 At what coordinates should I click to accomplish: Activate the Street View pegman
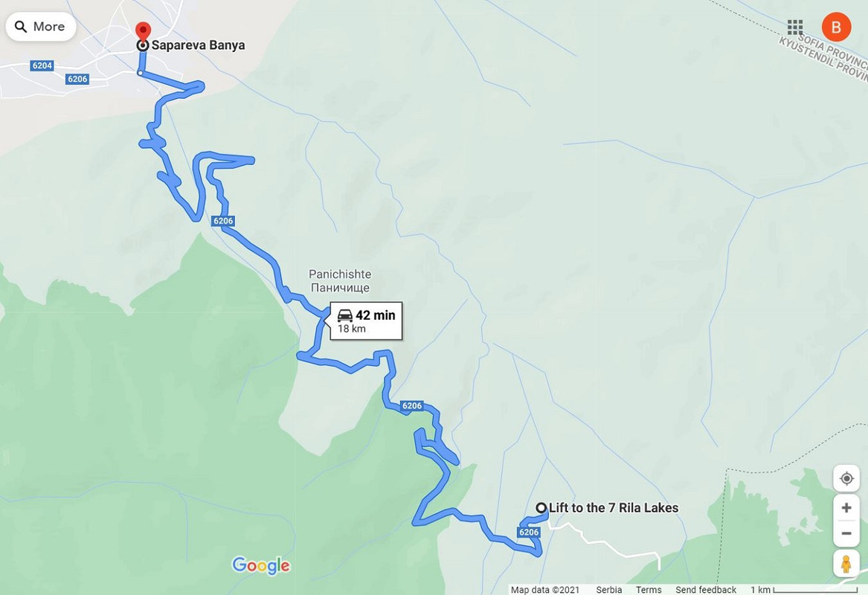(846, 564)
